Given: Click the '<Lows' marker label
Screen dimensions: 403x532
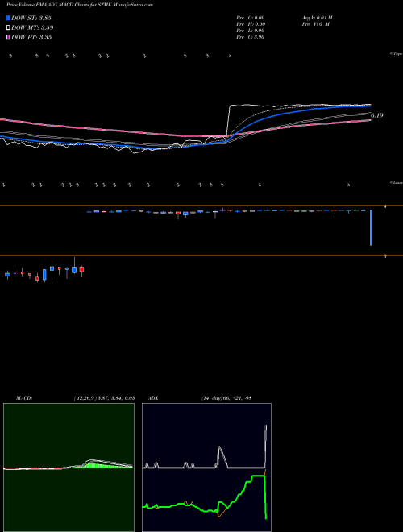Looking at the screenshot, I should coord(396,182).
